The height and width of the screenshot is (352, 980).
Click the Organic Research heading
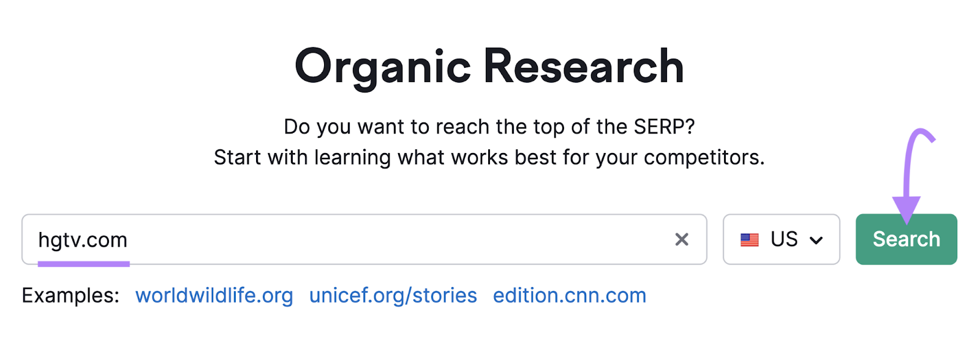coord(489,66)
